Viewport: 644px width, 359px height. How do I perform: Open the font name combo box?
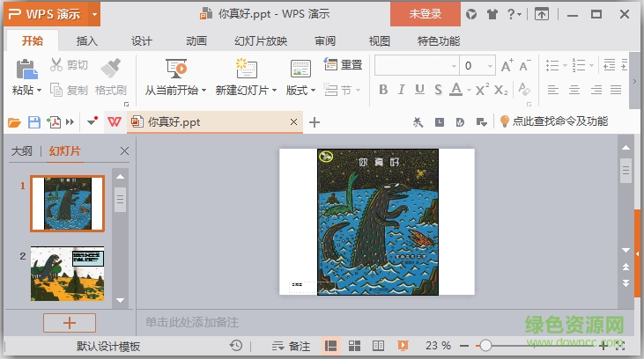[417, 66]
